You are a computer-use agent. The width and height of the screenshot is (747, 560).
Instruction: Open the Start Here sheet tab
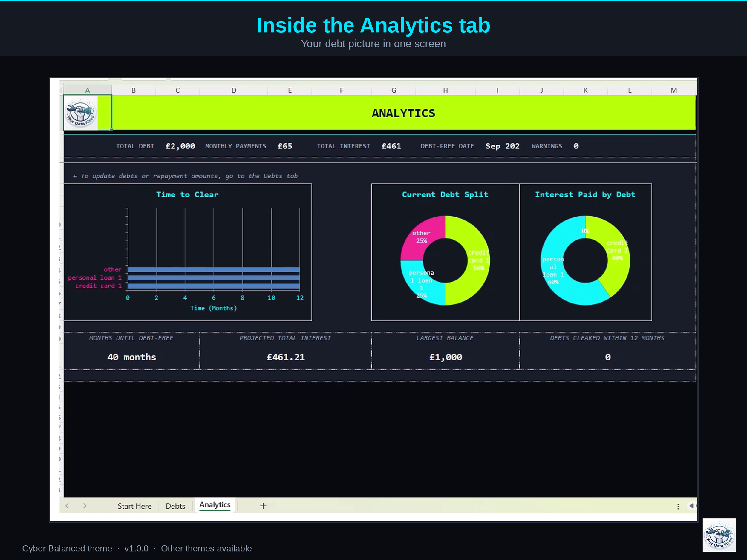(x=134, y=506)
